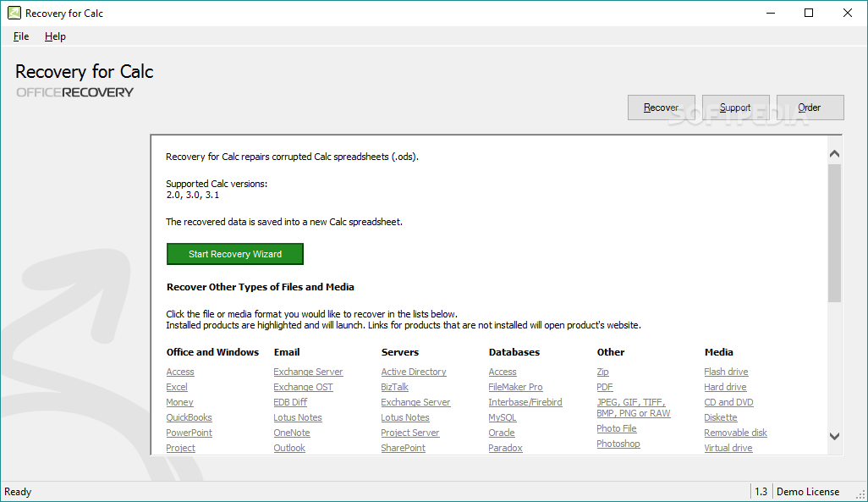
Task: Open the SharePoint link
Action: pyautogui.click(x=403, y=448)
